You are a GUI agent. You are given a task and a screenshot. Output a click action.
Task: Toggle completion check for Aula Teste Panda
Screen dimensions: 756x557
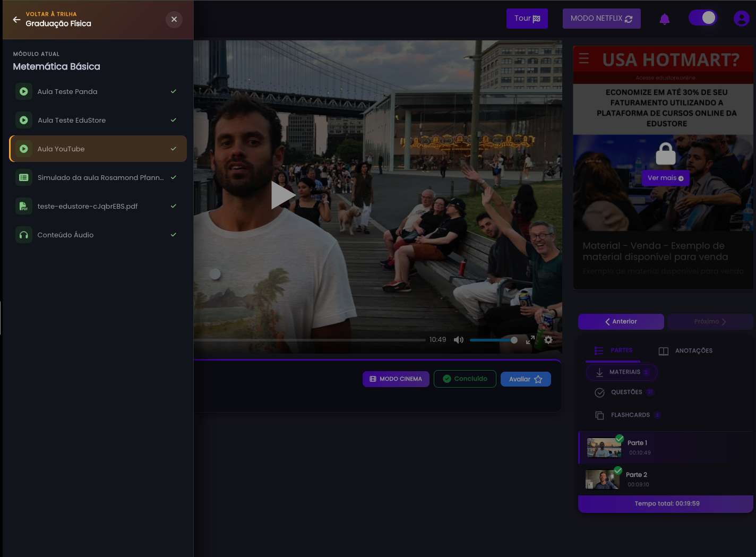174,91
